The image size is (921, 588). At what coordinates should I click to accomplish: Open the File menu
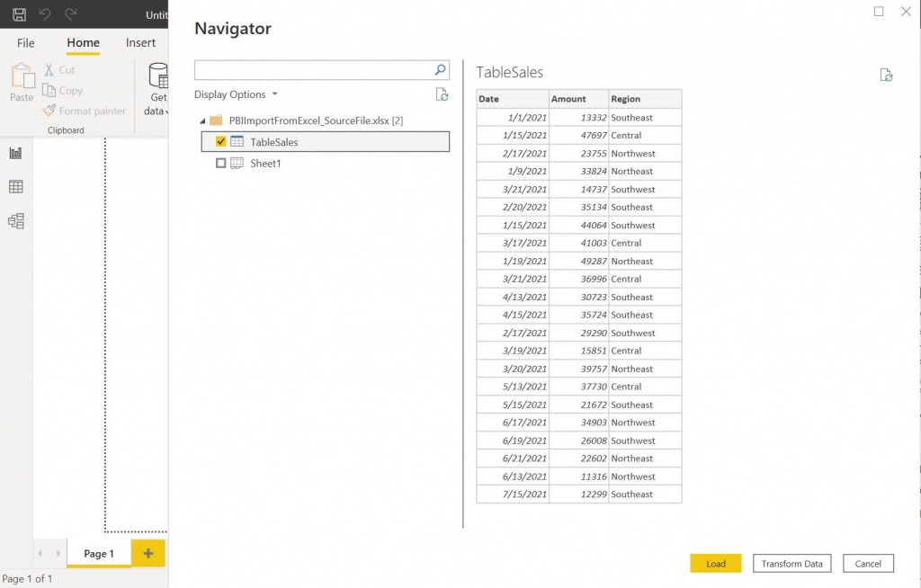pos(24,42)
